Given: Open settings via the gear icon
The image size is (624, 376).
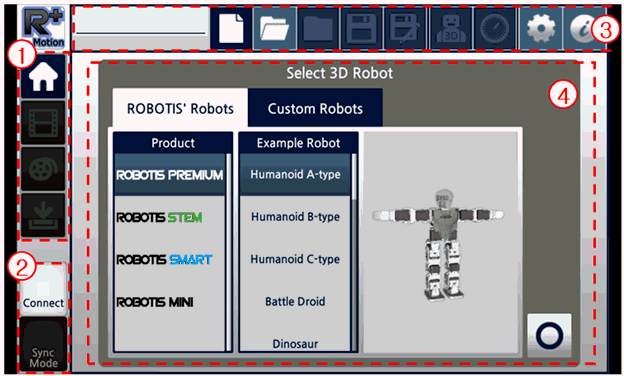Looking at the screenshot, I should pos(541,29).
